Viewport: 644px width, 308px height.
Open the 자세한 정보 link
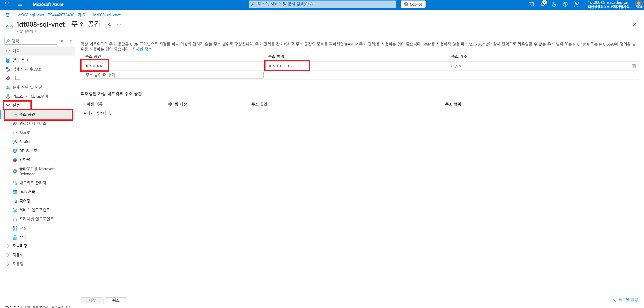coord(142,49)
